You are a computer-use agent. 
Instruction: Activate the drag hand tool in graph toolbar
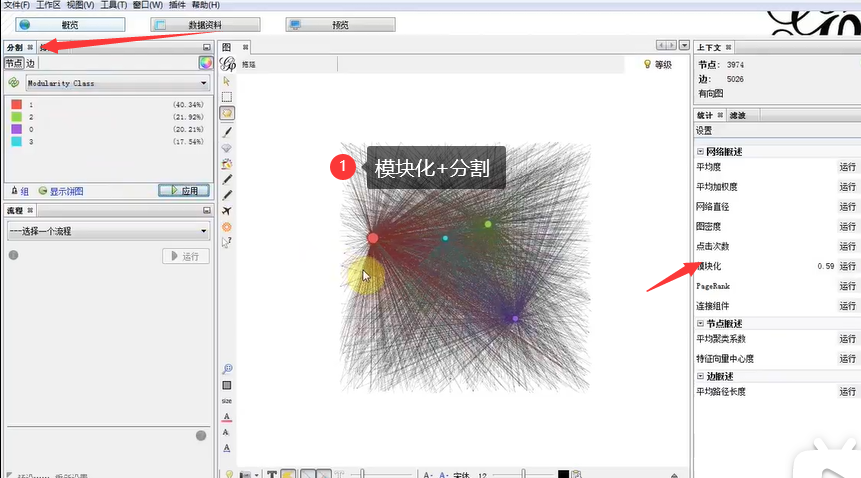pos(227,113)
